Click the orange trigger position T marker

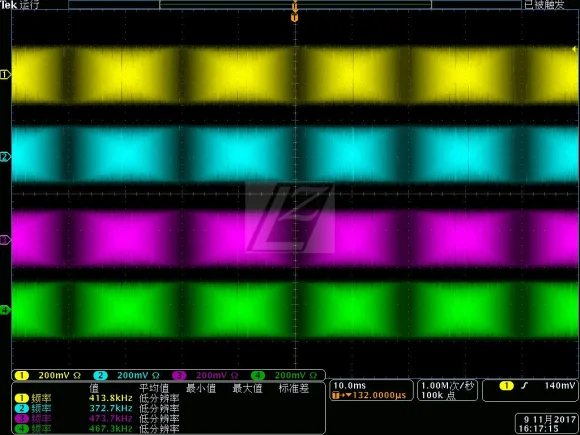294,18
